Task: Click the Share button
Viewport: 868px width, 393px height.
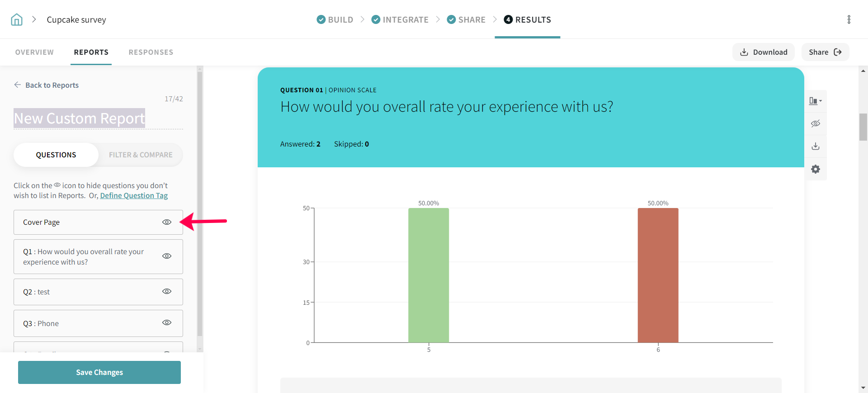Action: point(825,52)
